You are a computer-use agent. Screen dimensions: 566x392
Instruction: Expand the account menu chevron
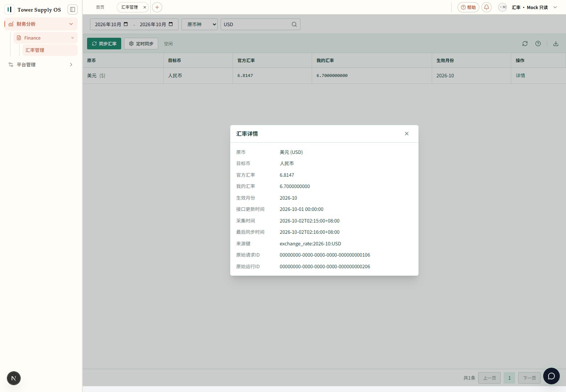point(555,7)
